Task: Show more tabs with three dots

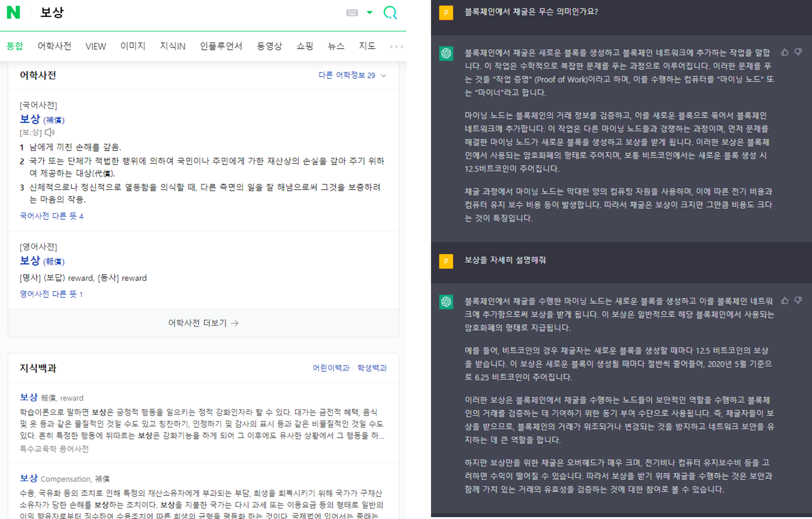Action: point(396,47)
